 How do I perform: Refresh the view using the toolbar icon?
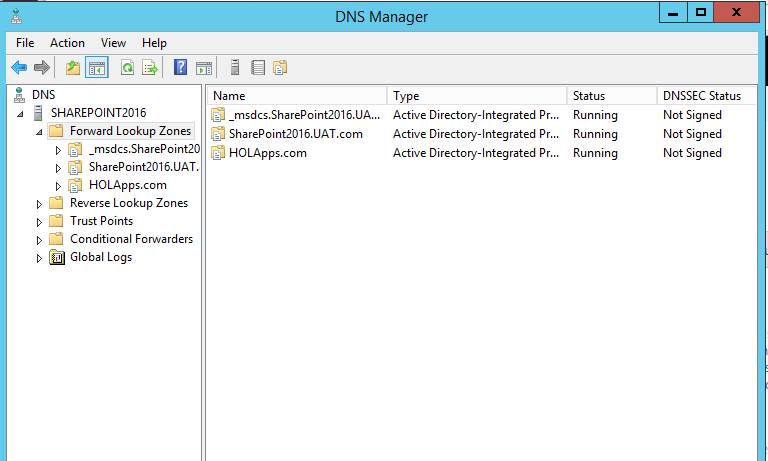[x=127, y=68]
